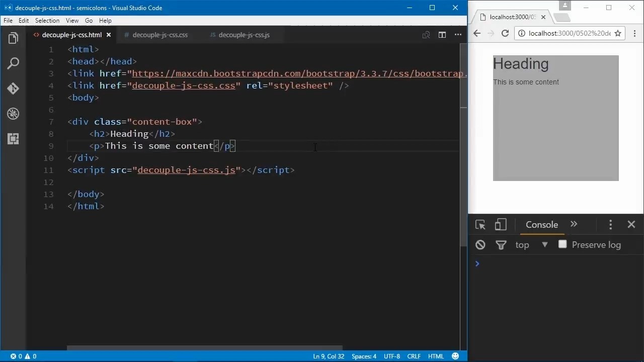
Task: Bookmark the page with the star icon
Action: click(618, 33)
